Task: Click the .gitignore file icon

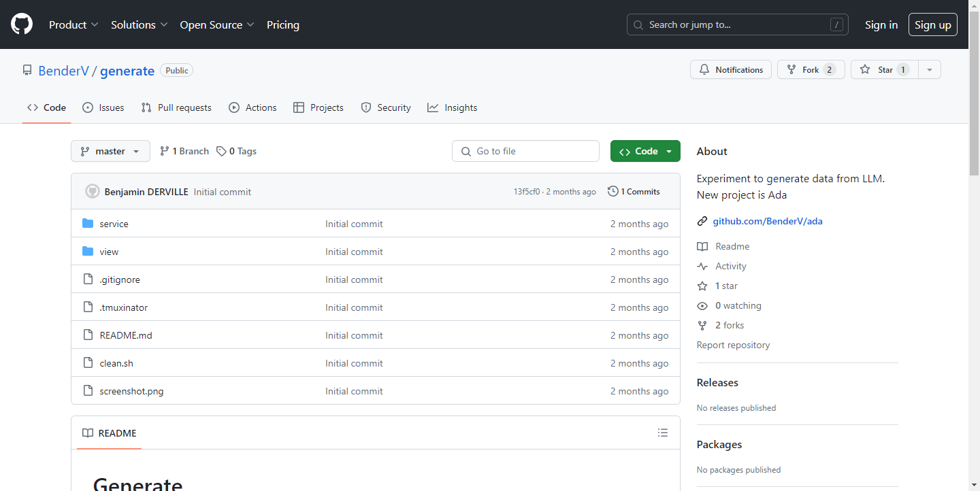Action: (x=88, y=280)
